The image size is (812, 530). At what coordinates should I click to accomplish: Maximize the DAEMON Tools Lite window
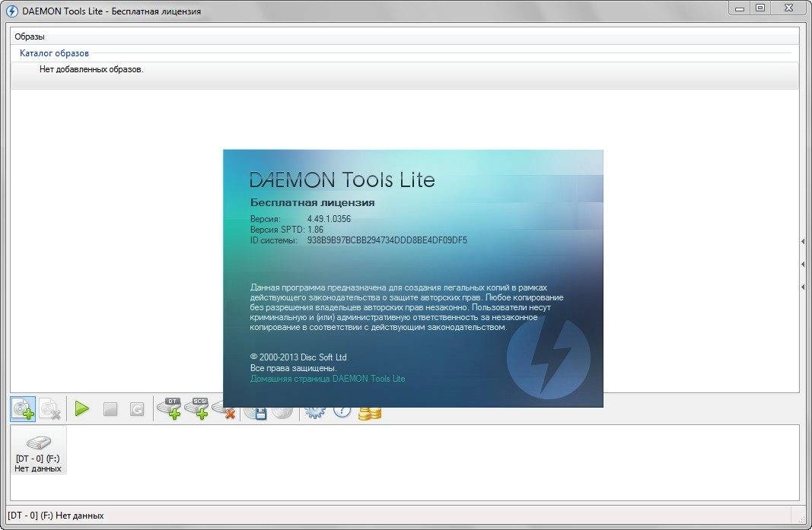point(760,8)
